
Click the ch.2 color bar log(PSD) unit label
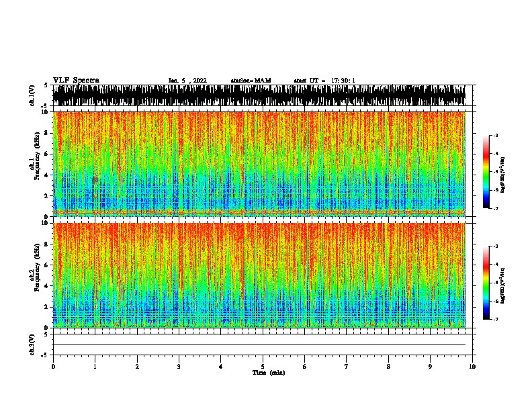click(x=503, y=286)
